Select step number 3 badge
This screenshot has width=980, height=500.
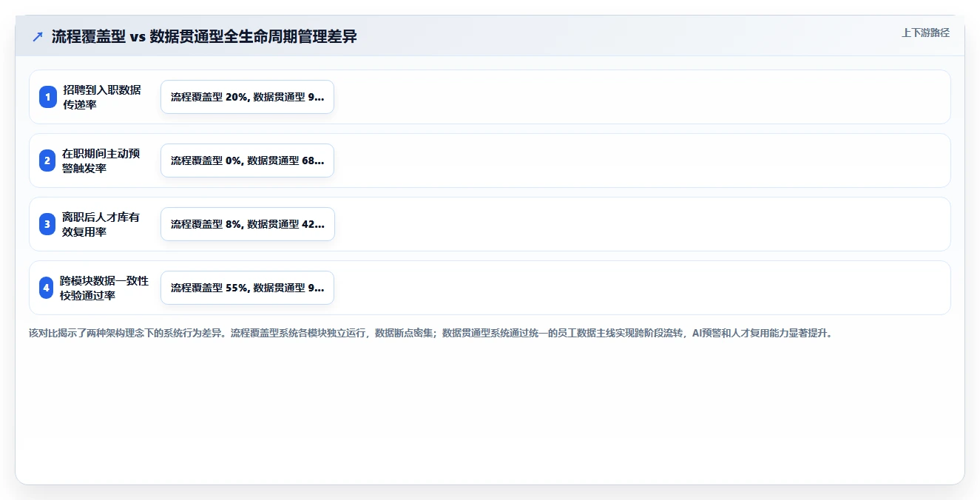[47, 224]
